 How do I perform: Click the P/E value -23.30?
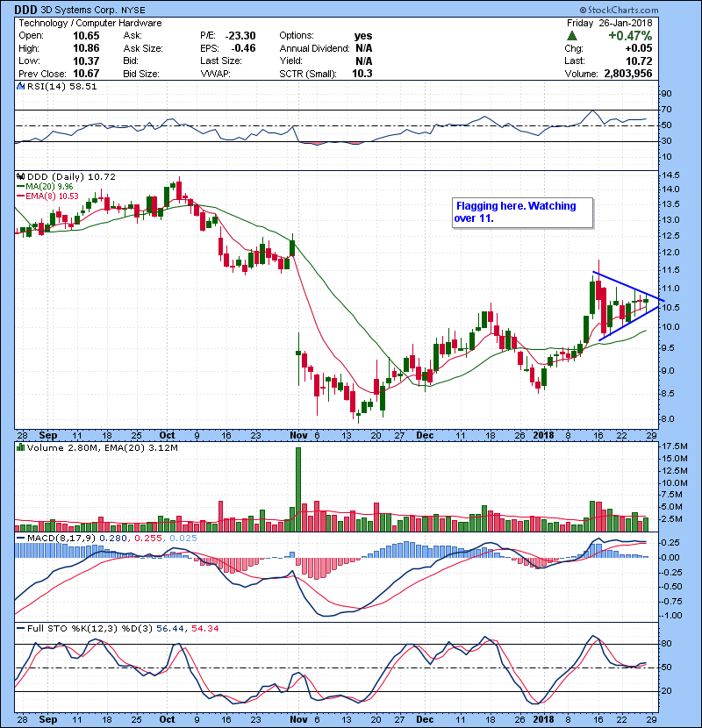(240, 36)
